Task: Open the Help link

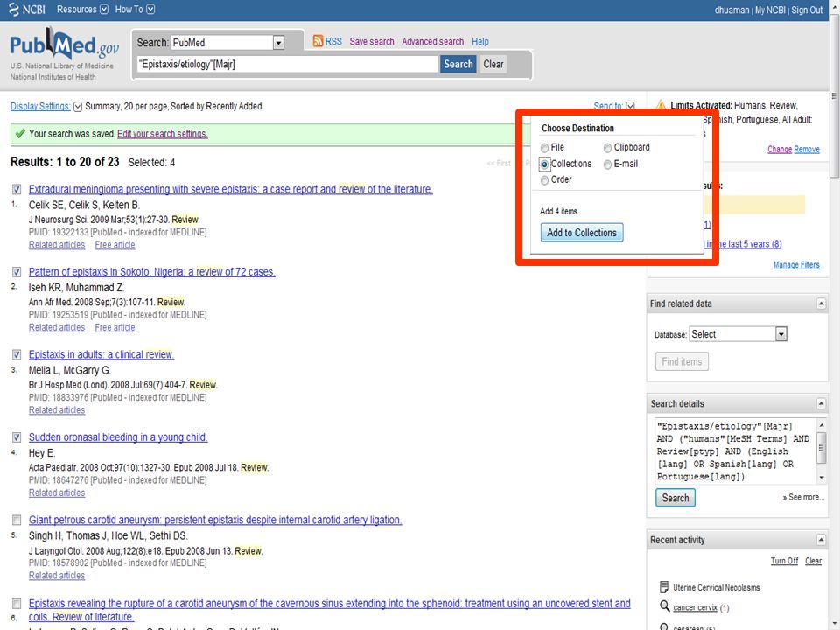Action: (480, 41)
